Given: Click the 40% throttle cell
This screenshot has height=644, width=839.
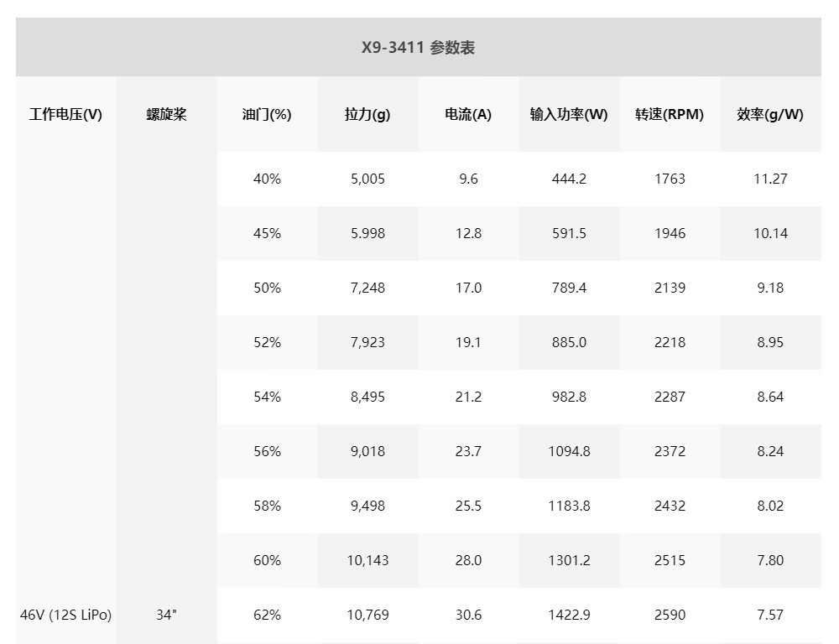Looking at the screenshot, I should (x=267, y=179).
